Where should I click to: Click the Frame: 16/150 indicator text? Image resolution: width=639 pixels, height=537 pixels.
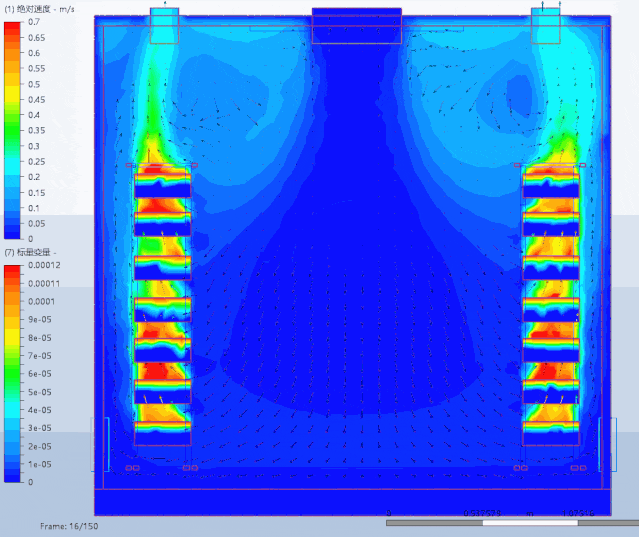tap(69, 525)
